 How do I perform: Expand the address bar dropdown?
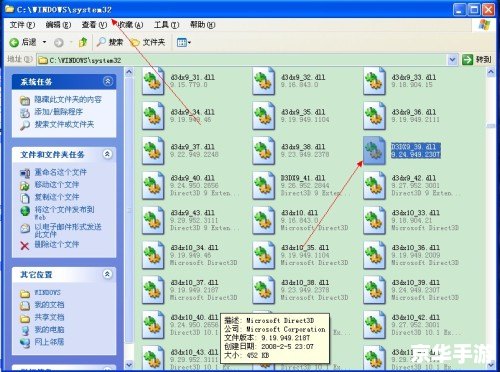[452, 60]
